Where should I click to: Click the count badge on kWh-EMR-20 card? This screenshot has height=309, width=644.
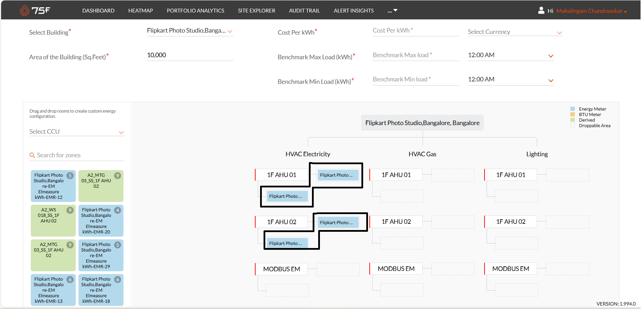(118, 210)
